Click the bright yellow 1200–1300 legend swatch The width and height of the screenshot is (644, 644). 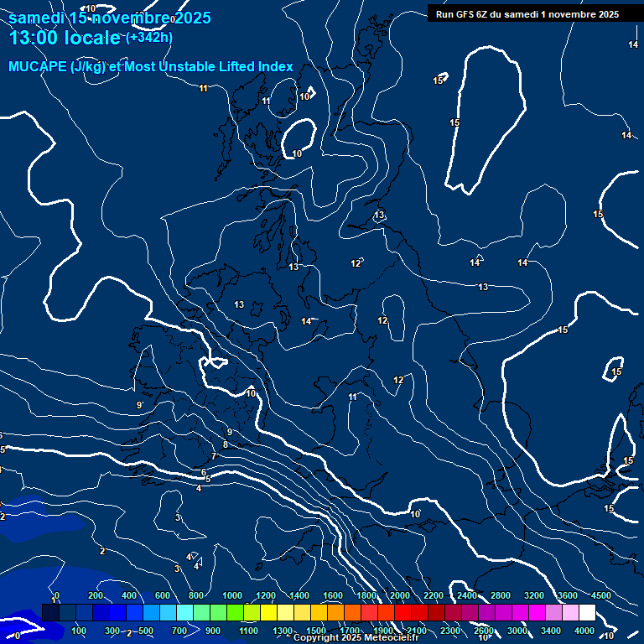point(268,612)
